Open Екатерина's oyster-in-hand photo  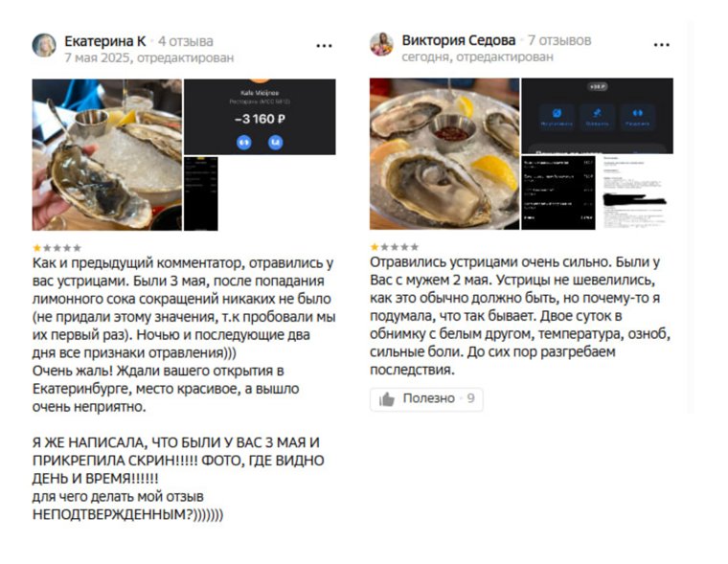coord(106,155)
